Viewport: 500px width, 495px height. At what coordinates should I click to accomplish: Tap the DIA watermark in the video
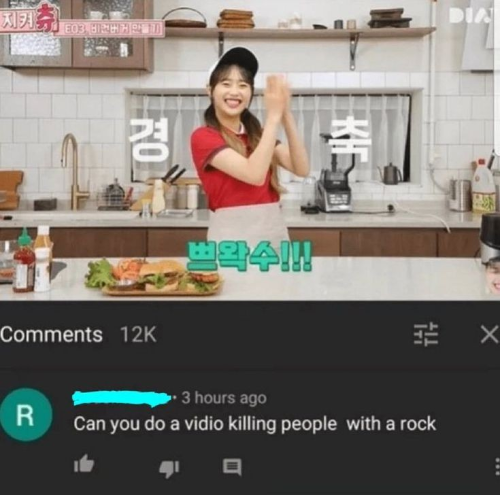coord(471,16)
